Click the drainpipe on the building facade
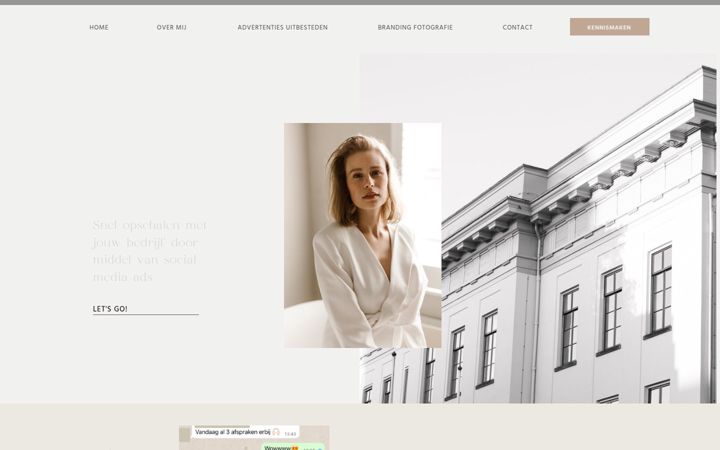The image size is (720, 450). point(536,312)
